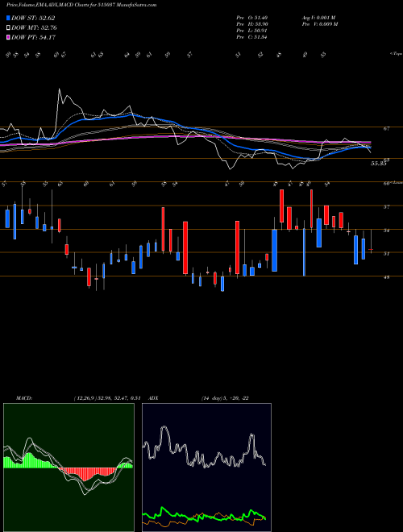Click the ADX '(14 day) 5, +20, -22' text
Image resolution: width=403 pixels, height=532 pixels.
point(225,398)
